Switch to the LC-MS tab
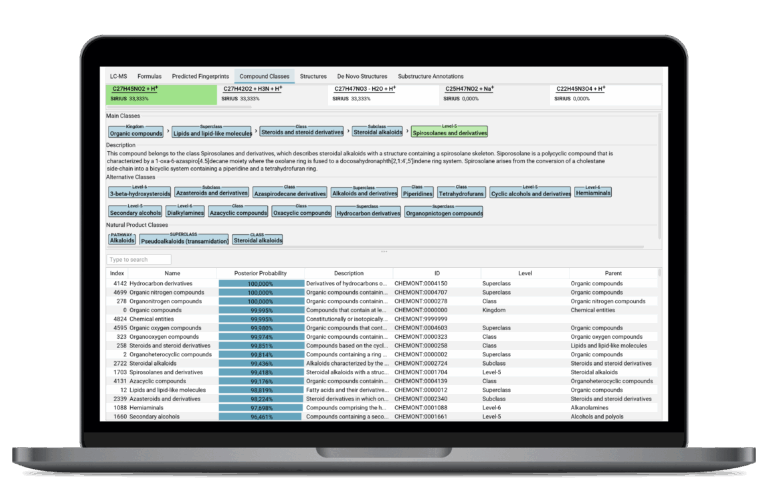The image size is (768, 488). tap(118, 76)
